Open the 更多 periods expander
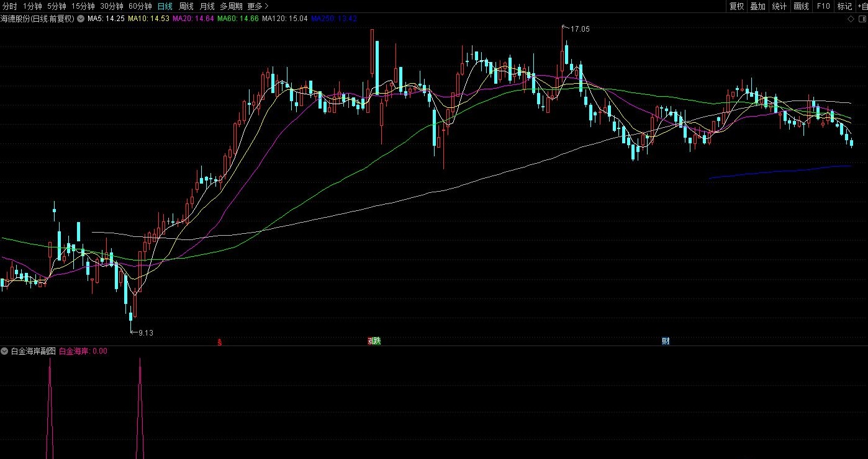The image size is (868, 459). tap(258, 6)
